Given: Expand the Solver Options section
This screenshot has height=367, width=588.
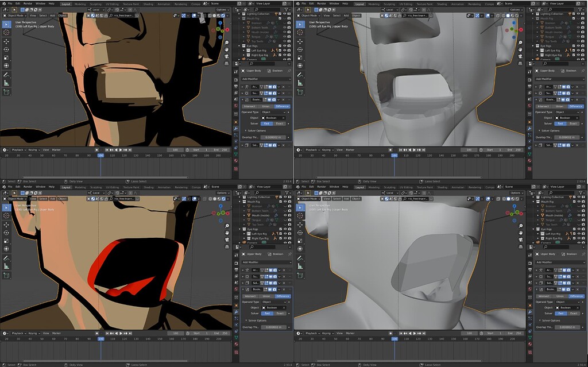Looking at the screenshot, I should 257,131.
